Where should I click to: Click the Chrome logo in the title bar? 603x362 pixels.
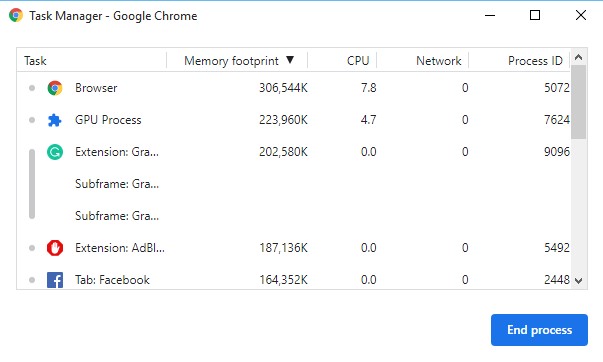16,15
